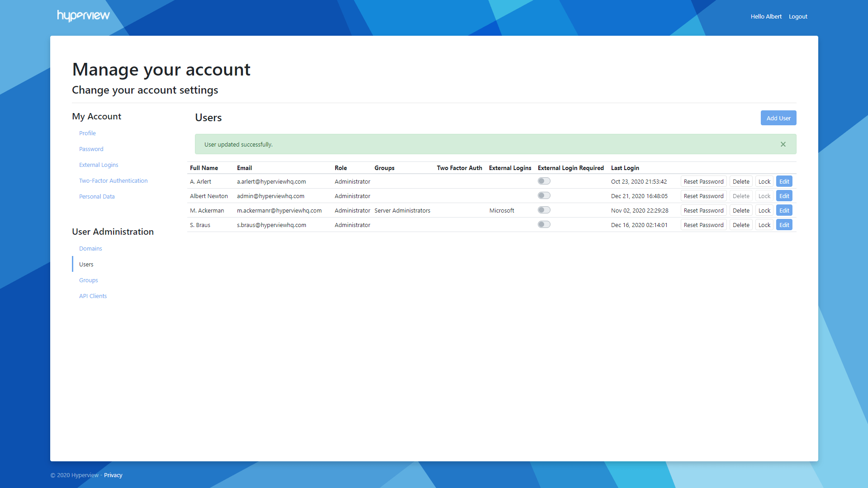Toggle External Login Required for S. Braus

(544, 224)
